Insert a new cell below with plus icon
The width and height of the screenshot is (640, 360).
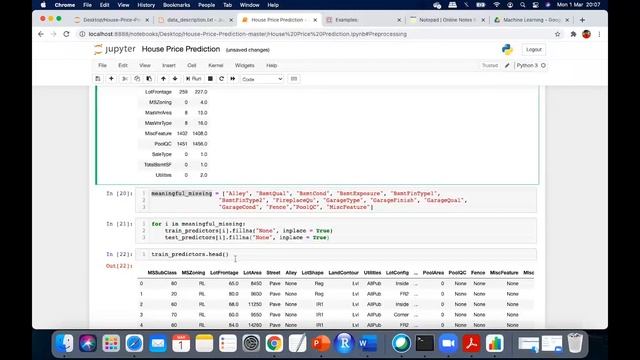tap(111, 79)
